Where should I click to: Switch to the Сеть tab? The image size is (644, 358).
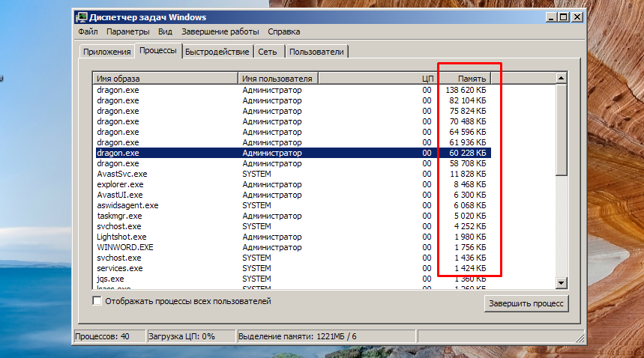tap(268, 52)
